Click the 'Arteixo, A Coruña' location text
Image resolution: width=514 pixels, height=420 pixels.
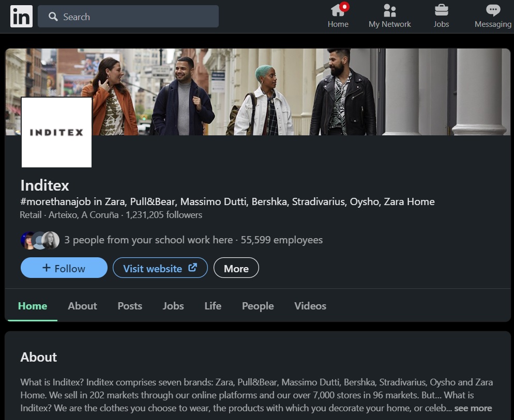click(84, 215)
